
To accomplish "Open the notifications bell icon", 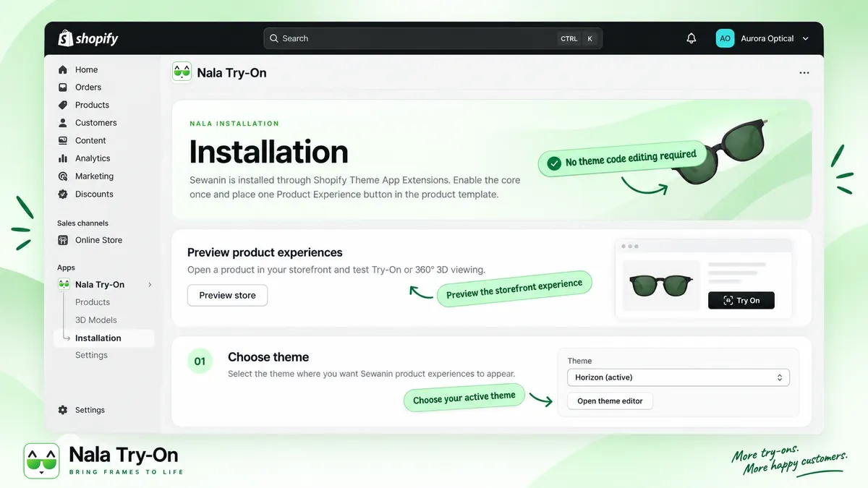I will pos(691,38).
